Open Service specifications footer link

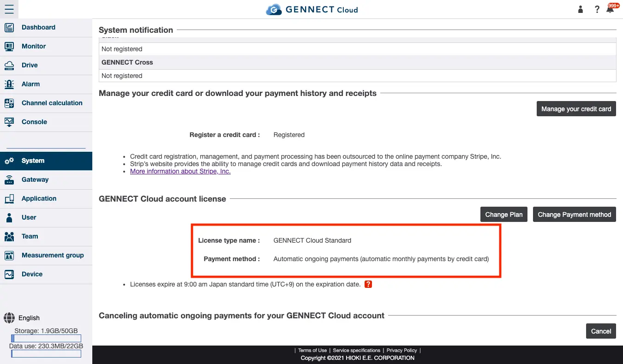(x=357, y=351)
